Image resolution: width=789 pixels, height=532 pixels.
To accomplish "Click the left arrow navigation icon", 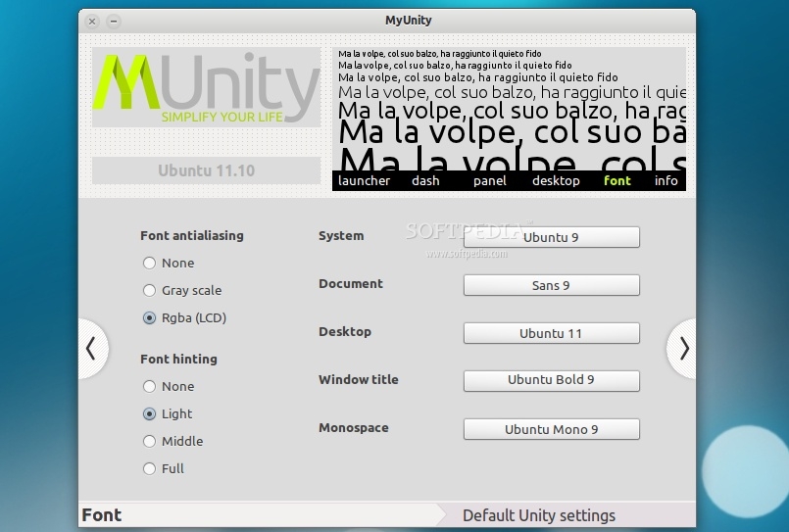I will 93,349.
